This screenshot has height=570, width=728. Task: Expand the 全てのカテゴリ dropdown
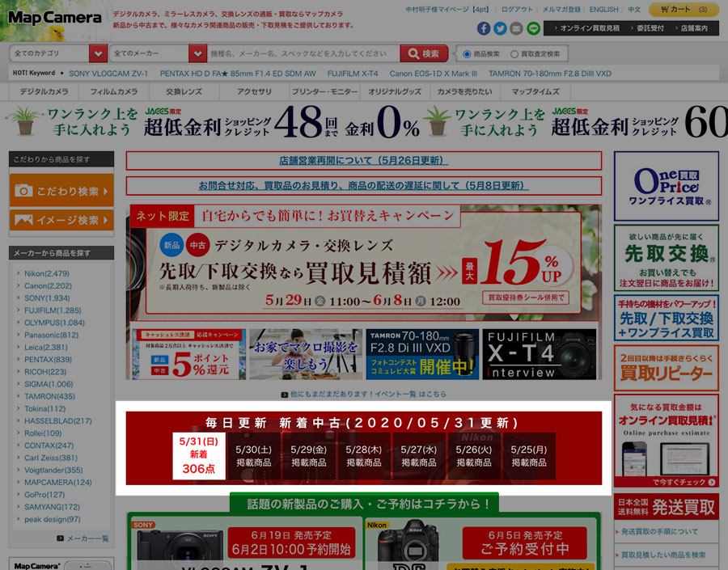(98, 54)
